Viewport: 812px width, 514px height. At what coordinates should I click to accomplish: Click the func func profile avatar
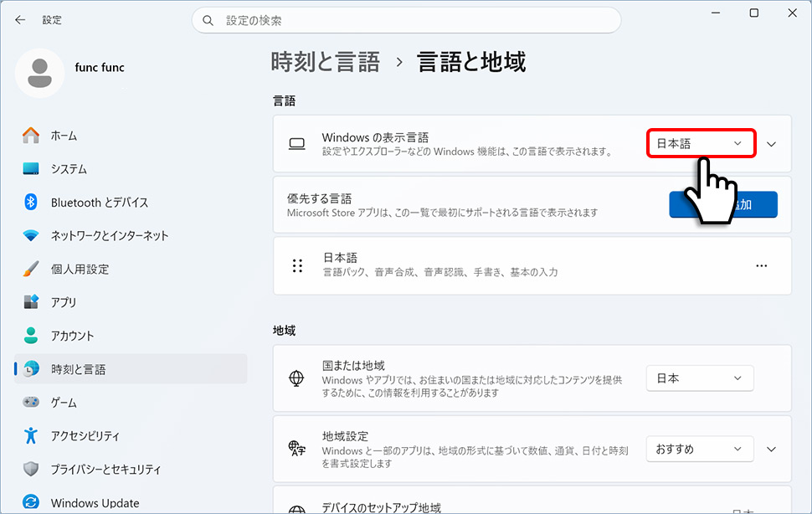coord(40,73)
